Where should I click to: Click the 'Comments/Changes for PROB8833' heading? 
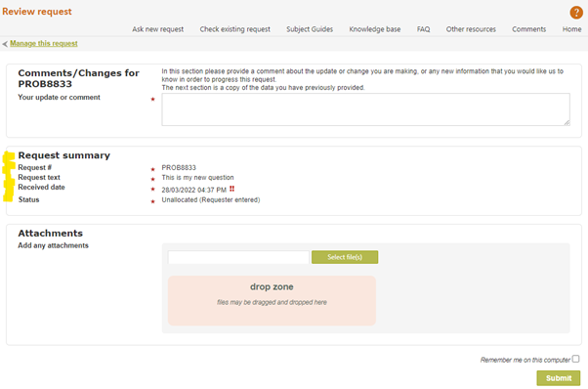click(x=78, y=78)
